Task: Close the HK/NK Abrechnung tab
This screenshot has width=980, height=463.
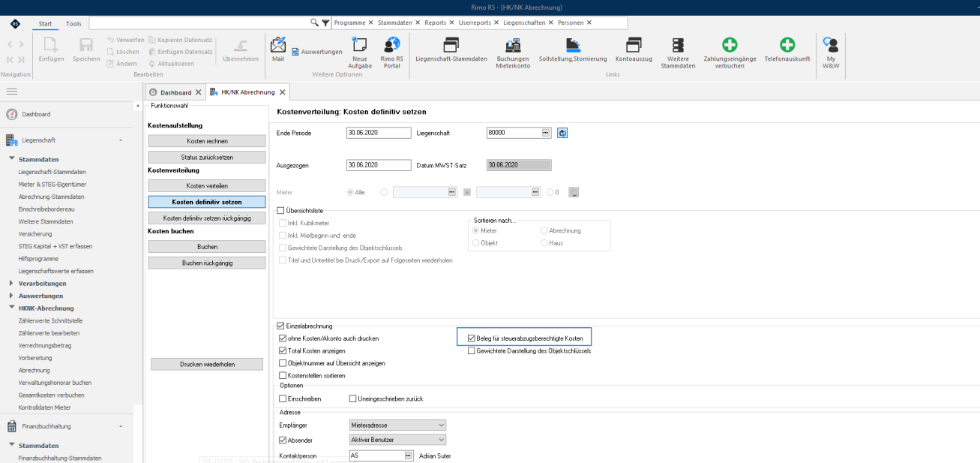Action: pos(282,92)
